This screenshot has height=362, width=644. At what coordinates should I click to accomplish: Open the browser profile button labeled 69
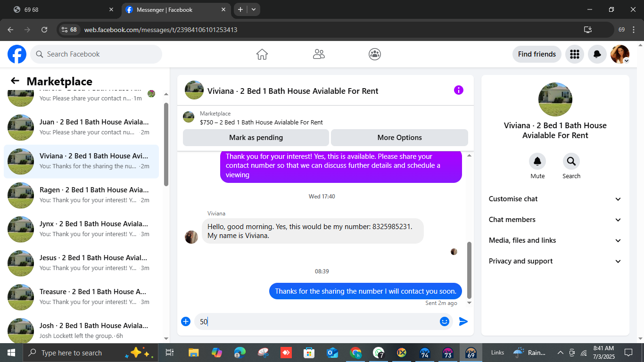pyautogui.click(x=621, y=30)
